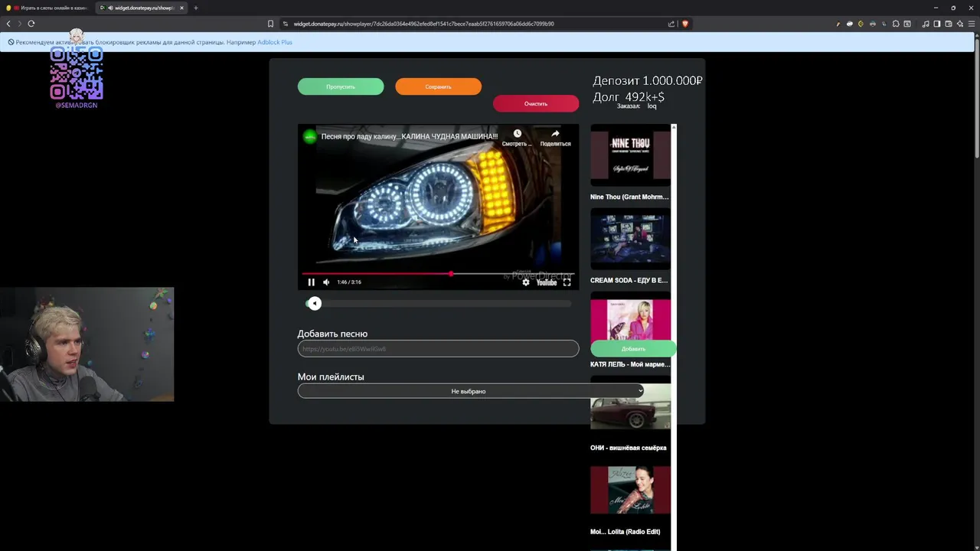The image size is (980, 551).
Task: Open the music note playlist icon
Action: 926,24
